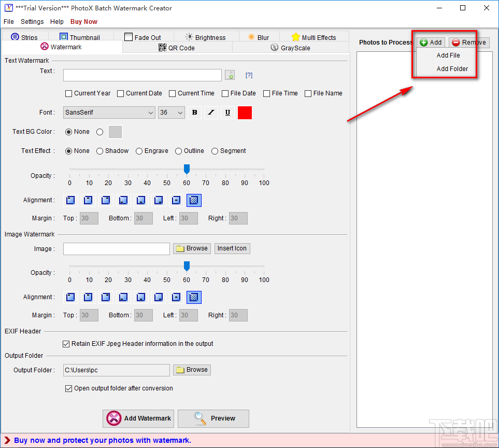Select top-center alignment for text watermark
Image resolution: width=499 pixels, height=448 pixels.
(x=88, y=200)
